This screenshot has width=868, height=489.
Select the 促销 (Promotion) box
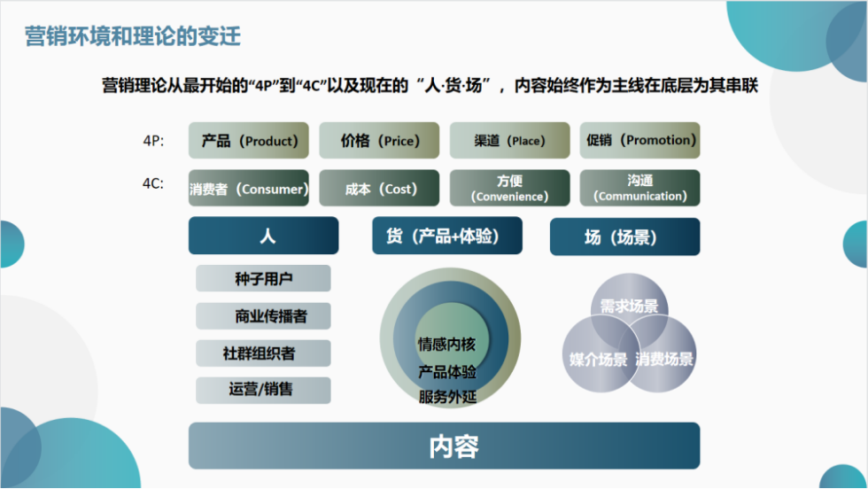pos(639,141)
